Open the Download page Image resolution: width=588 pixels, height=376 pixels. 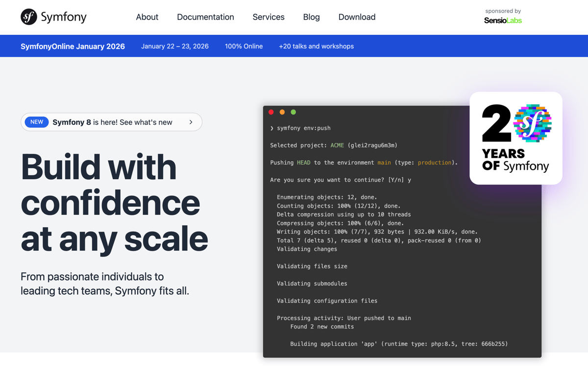click(357, 17)
